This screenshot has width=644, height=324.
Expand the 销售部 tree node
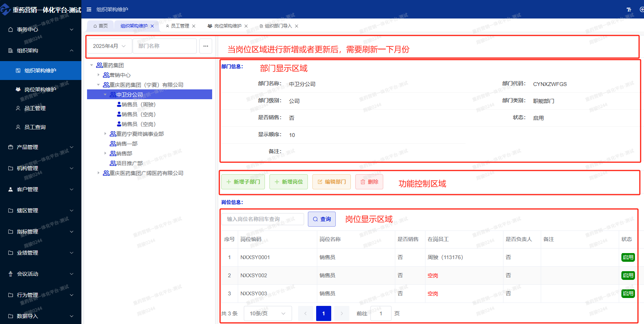pos(105,154)
